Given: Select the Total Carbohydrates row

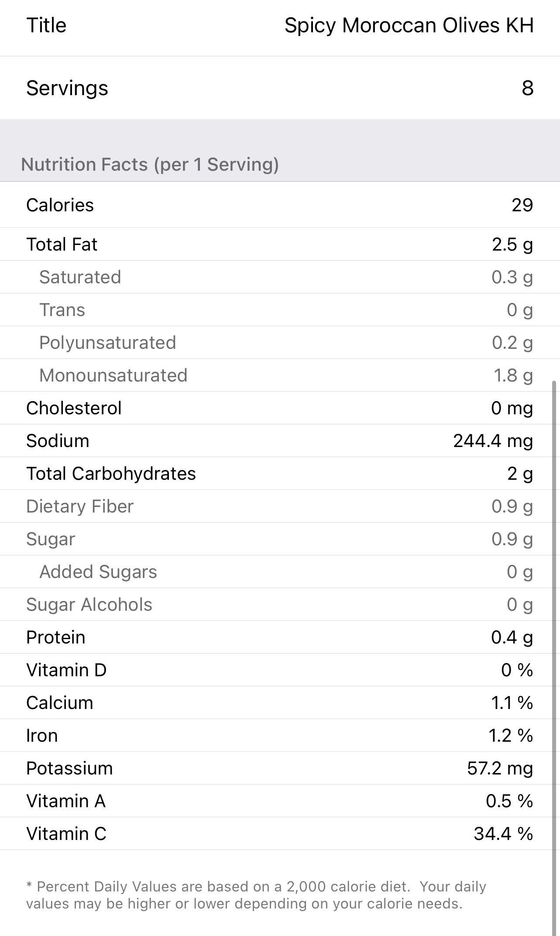Looking at the screenshot, I should coord(279,474).
